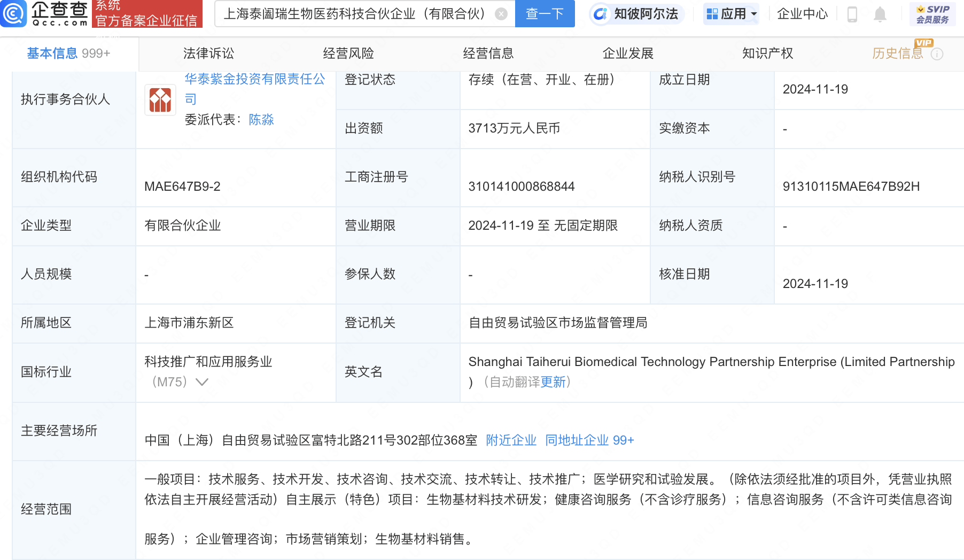Image resolution: width=964 pixels, height=560 pixels.
Task: Expand the 国标行业 M75 chevron
Action: pos(202,382)
